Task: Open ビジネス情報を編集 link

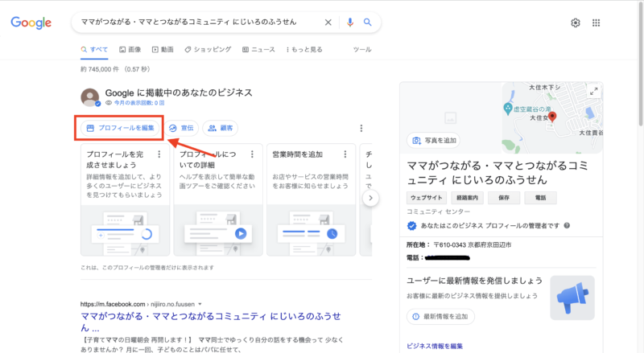Action: coord(435,346)
